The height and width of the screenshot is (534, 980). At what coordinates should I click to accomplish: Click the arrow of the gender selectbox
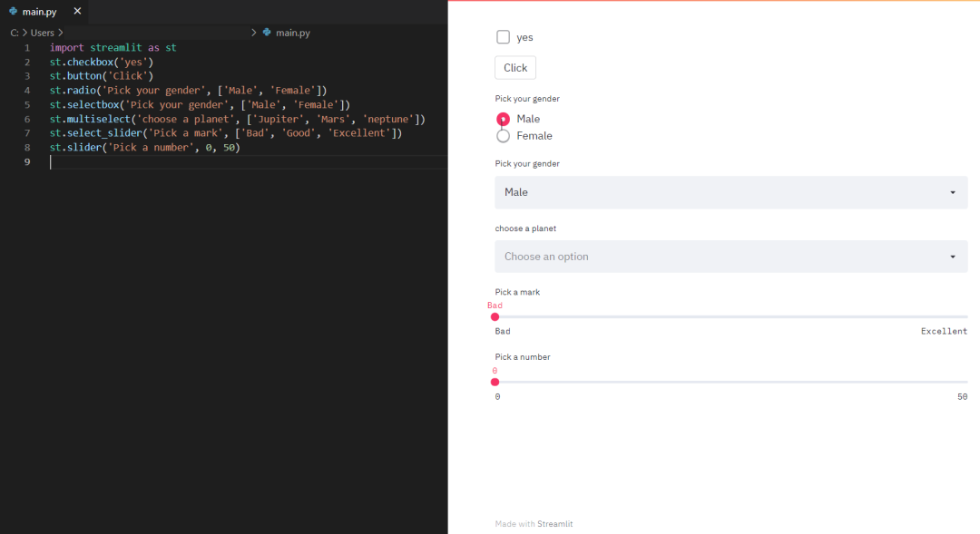point(953,192)
